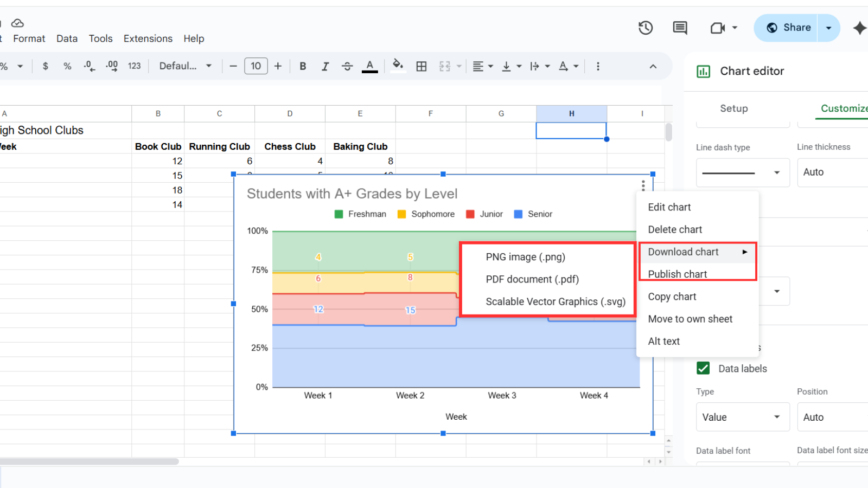Click the Running Club header cell
868x488 pixels.
click(219, 146)
